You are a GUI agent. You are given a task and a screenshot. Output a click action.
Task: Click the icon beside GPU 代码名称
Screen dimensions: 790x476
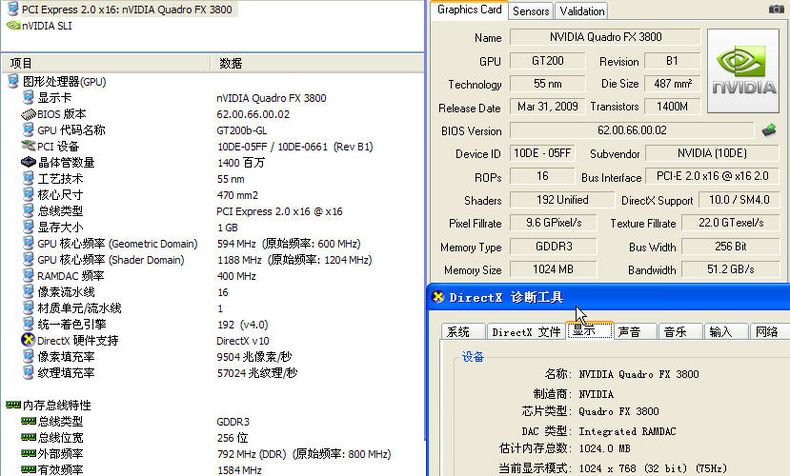pos(29,129)
